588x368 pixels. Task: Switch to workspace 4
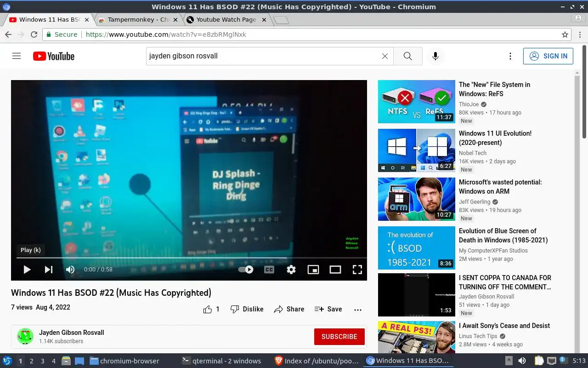pyautogui.click(x=54, y=361)
